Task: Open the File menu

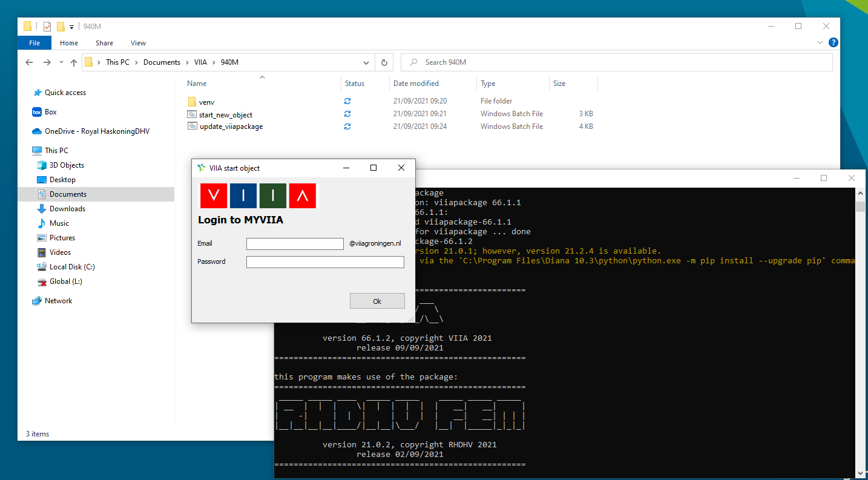Action: [x=35, y=43]
